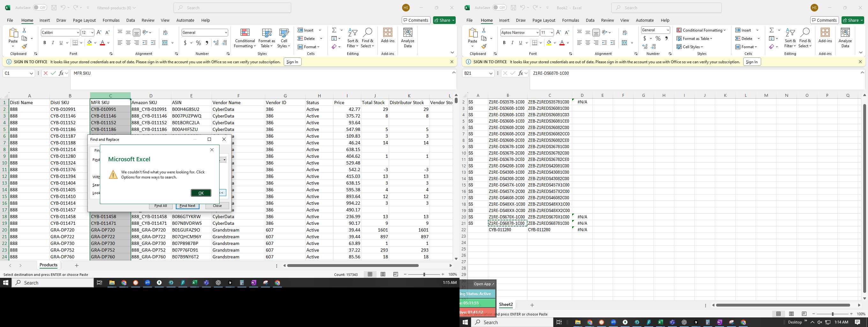Add new sheet next to Products tab
The width and height of the screenshot is (868, 327).
[x=77, y=265]
